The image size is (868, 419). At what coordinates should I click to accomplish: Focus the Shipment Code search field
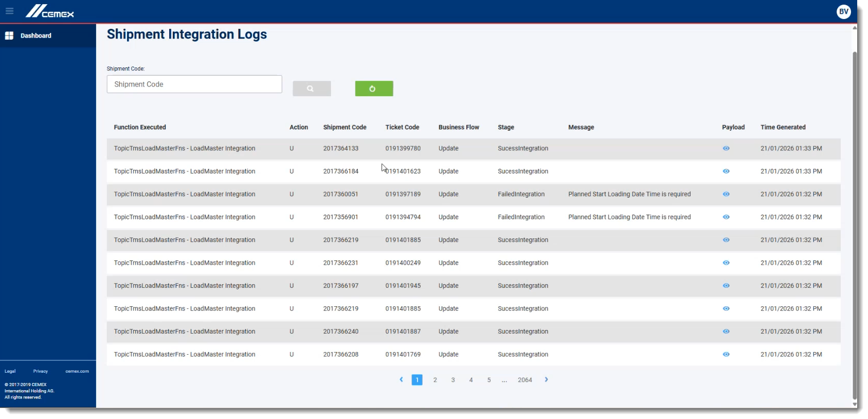pos(194,84)
